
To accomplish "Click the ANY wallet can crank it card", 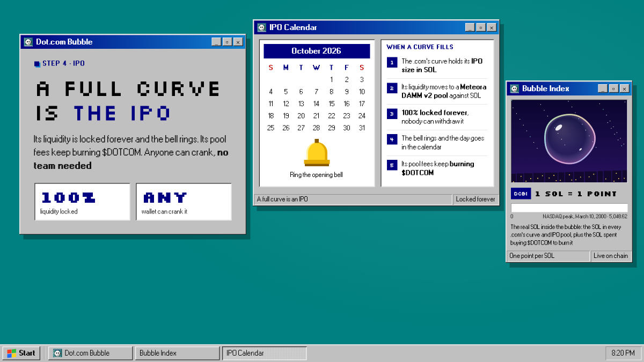I will [x=184, y=202].
